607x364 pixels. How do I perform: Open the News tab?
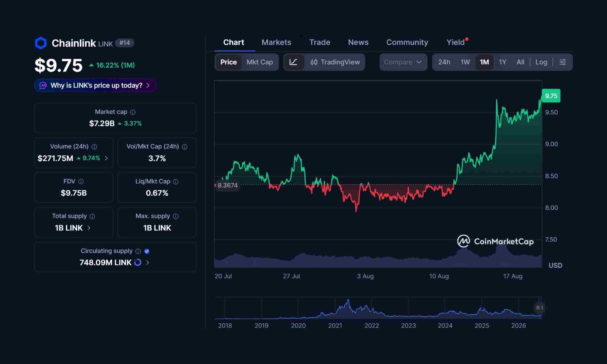tap(358, 42)
